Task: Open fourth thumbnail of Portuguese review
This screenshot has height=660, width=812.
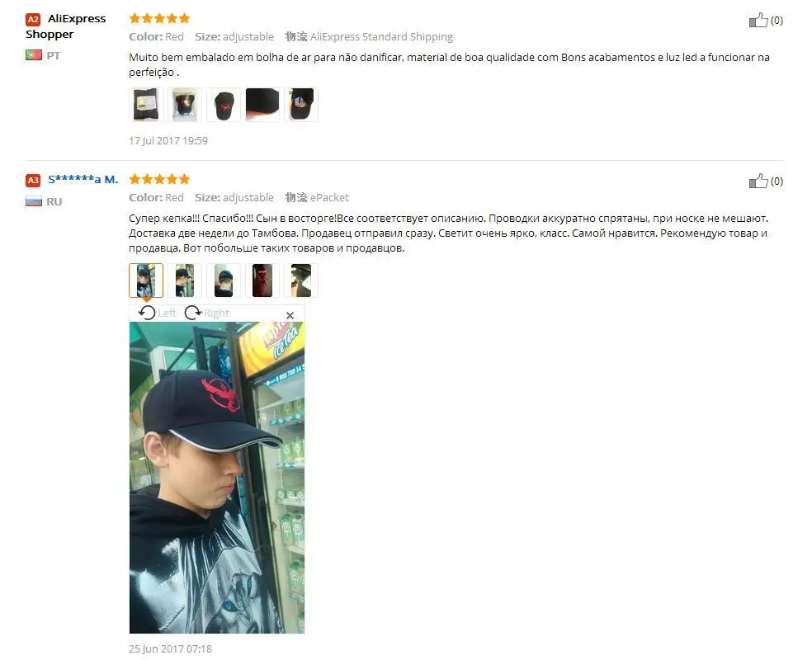Action: (262, 105)
